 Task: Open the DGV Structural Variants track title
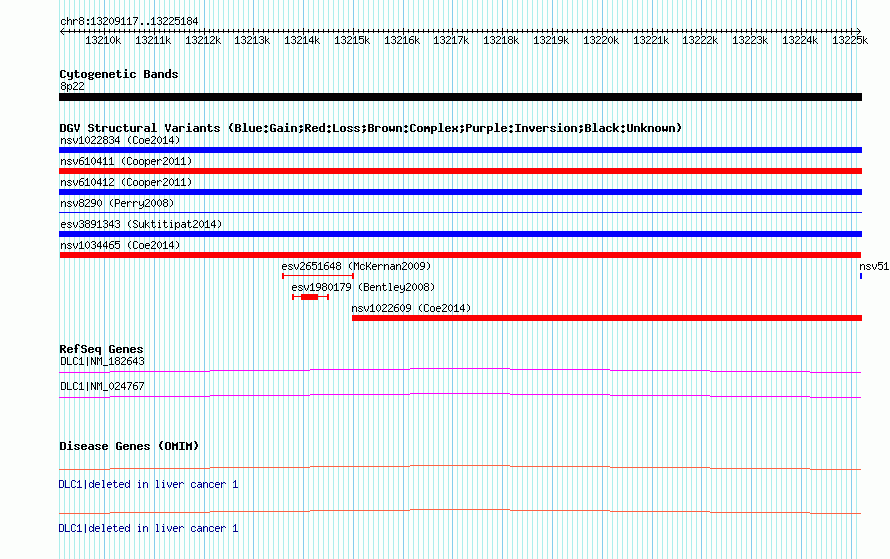pos(370,128)
